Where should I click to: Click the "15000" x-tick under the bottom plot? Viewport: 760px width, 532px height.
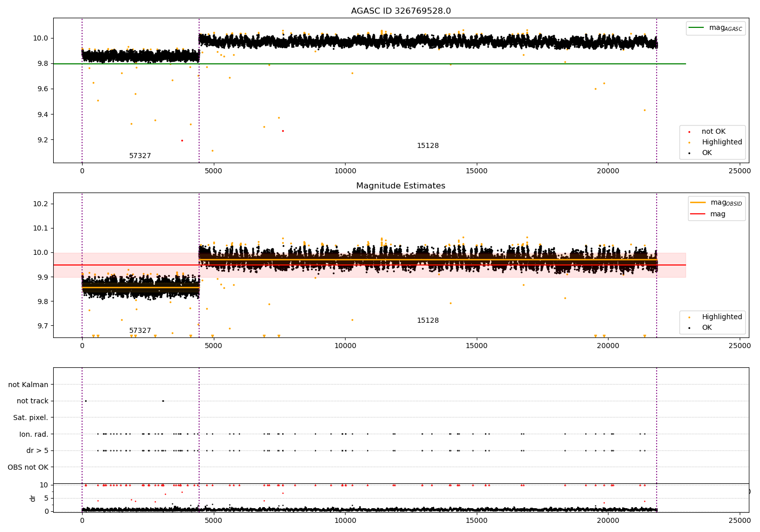click(x=477, y=521)
